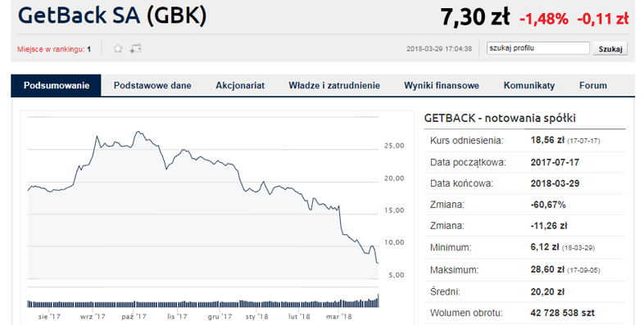View the Komunikaty tab

click(529, 85)
